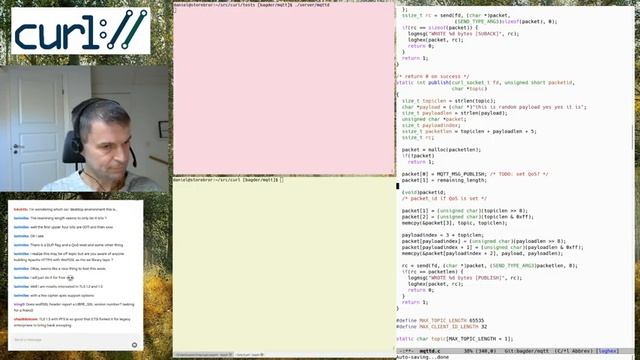Click the 'static char topic[MAX_TOPIC_LENGTH + 1];' line

[x=455, y=339]
